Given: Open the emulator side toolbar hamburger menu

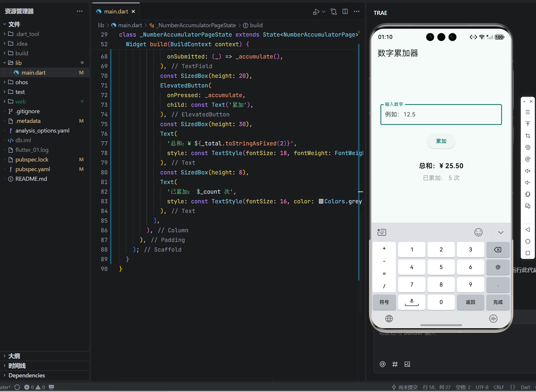Looking at the screenshot, I should tap(528, 112).
